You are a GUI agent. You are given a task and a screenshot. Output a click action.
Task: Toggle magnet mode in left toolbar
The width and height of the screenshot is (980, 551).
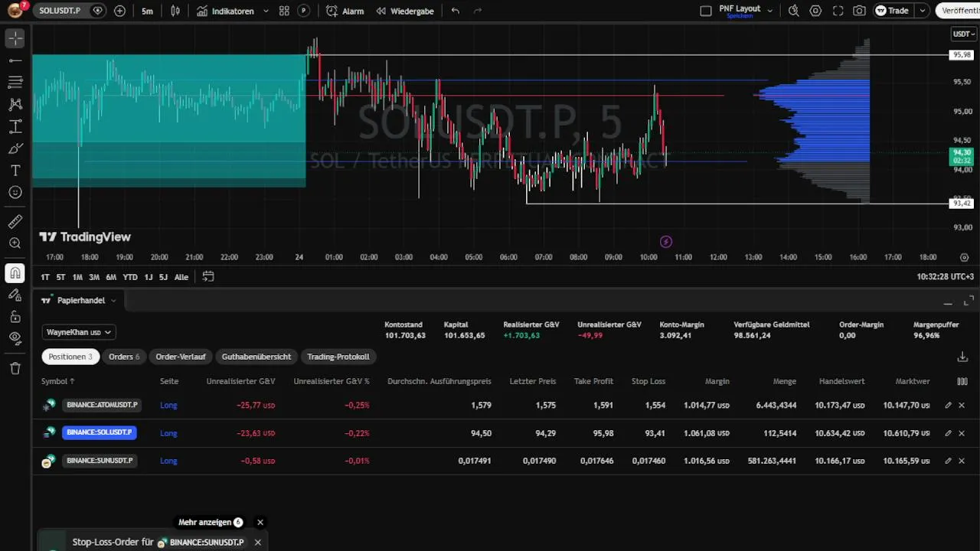click(15, 273)
